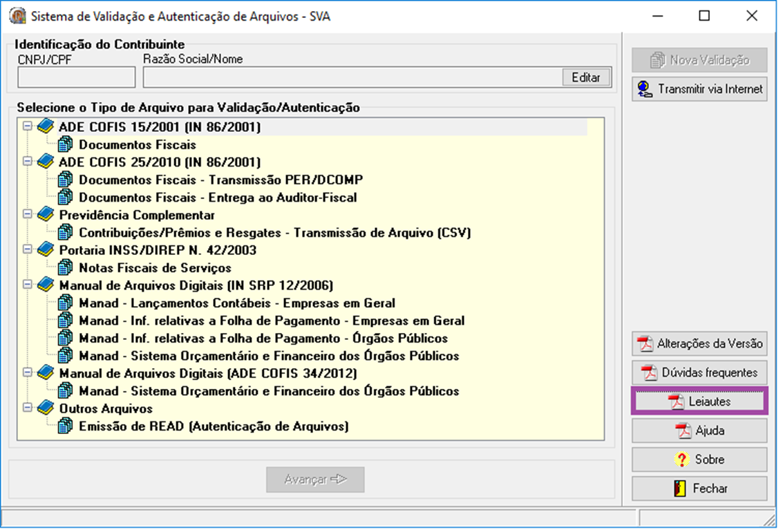The height and width of the screenshot is (532, 781).
Task: Collapse the ADE COFIS 25/2010 tree node
Action: click(x=28, y=162)
